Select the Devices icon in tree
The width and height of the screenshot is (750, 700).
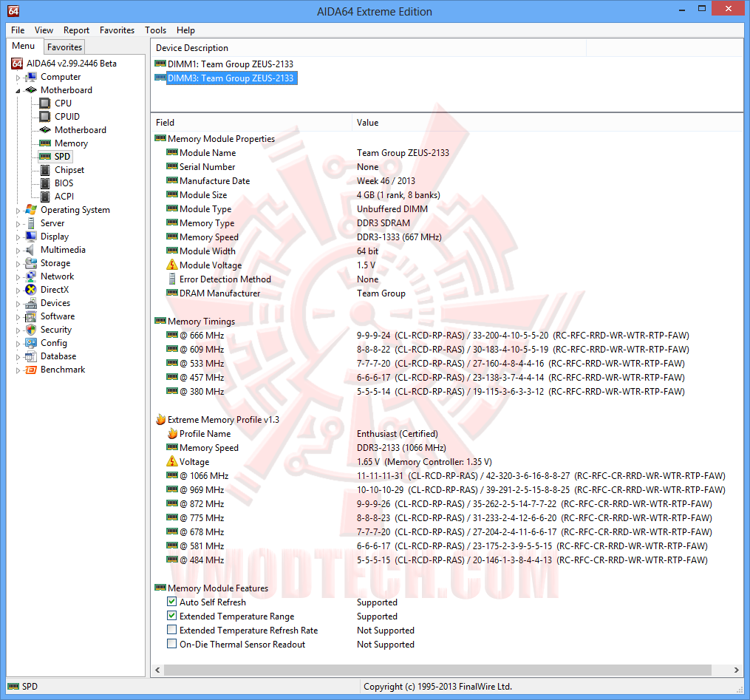31,303
